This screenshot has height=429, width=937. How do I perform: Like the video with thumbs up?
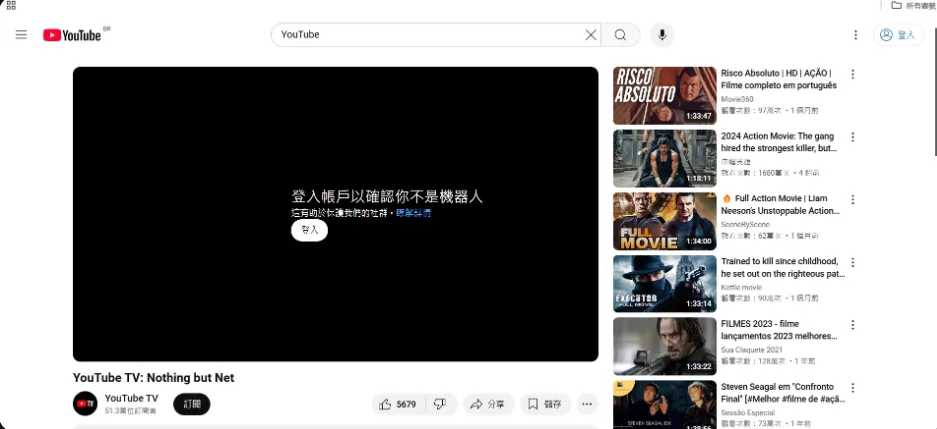399,405
